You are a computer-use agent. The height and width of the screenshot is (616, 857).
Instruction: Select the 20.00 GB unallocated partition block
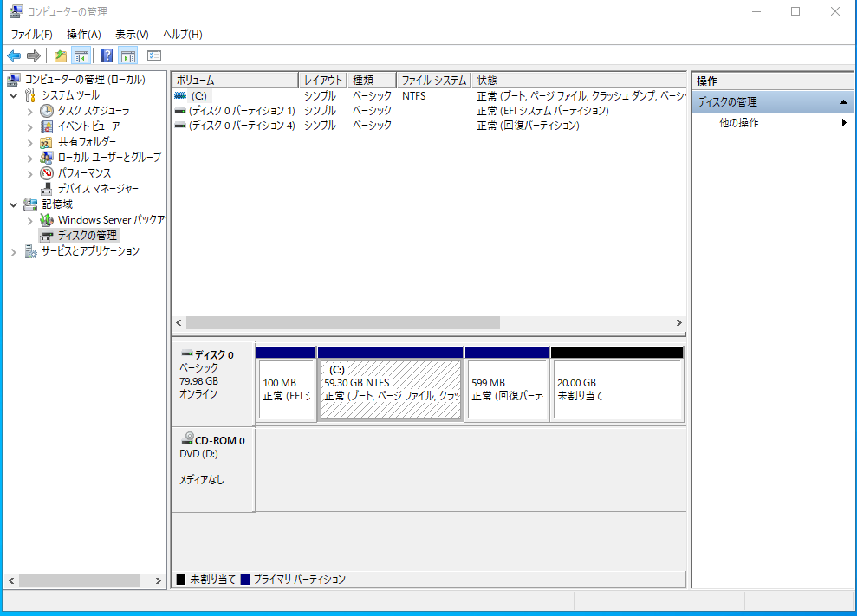pos(617,390)
